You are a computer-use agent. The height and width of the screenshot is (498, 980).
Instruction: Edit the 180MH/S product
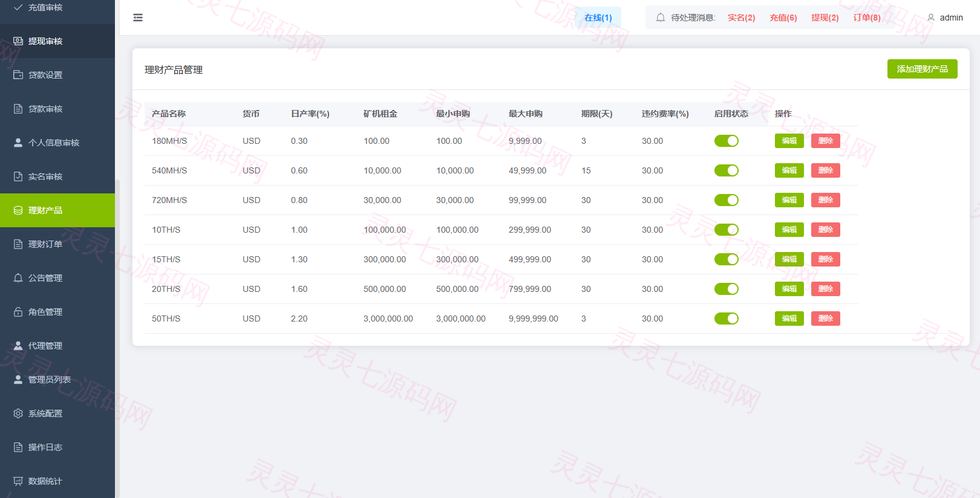point(789,141)
